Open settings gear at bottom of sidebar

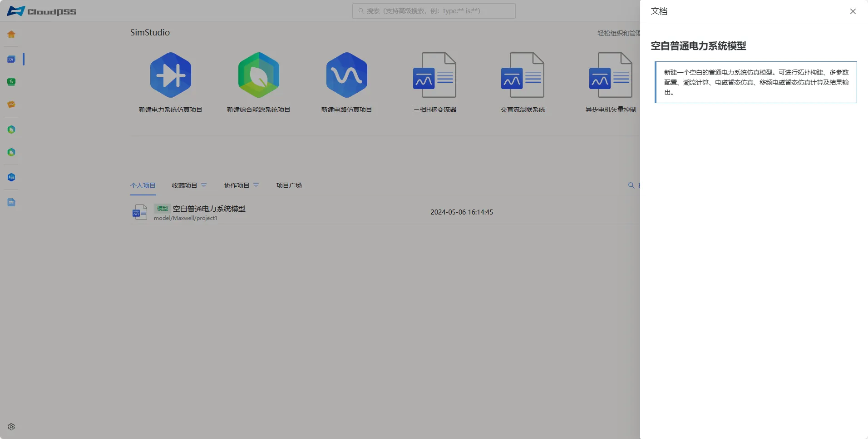pyautogui.click(x=11, y=427)
